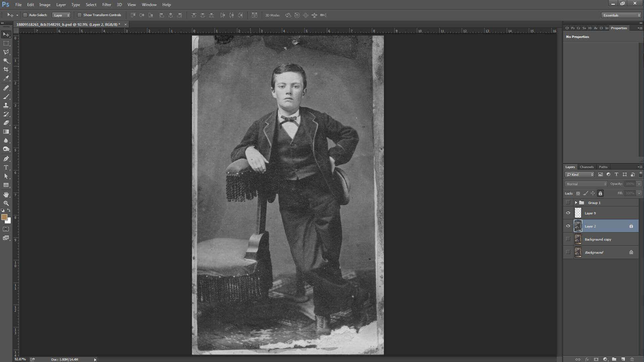Open the Normal blend mode dropdown
644x362 pixels.
[x=586, y=184]
